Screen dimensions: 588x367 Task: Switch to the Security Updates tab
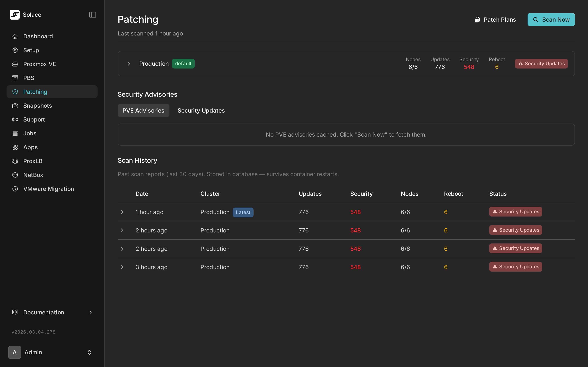pos(201,111)
